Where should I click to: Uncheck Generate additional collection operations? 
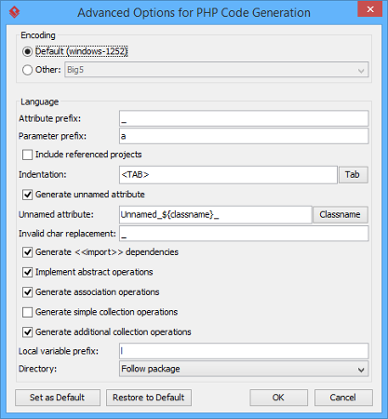(27, 332)
